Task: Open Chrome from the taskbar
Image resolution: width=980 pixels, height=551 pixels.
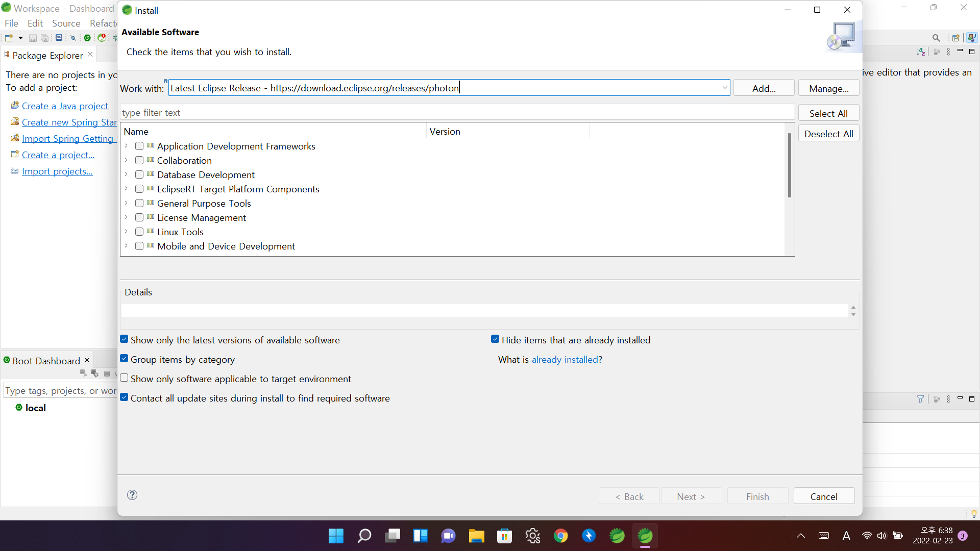Action: tap(560, 536)
